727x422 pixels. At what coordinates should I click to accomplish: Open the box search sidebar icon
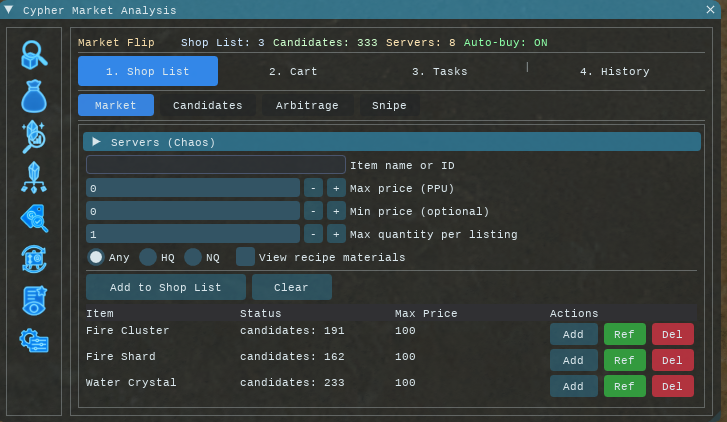[x=35, y=55]
